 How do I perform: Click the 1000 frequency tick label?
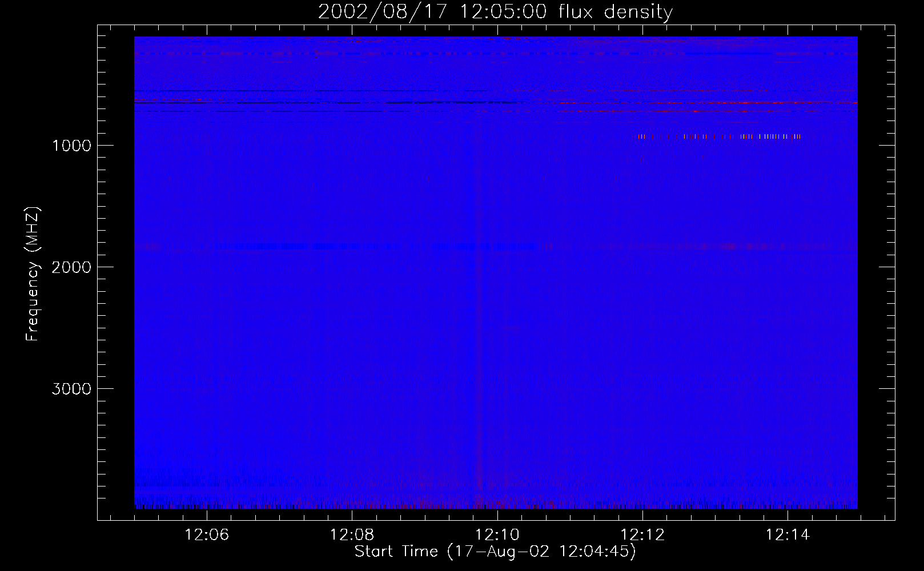coord(71,145)
